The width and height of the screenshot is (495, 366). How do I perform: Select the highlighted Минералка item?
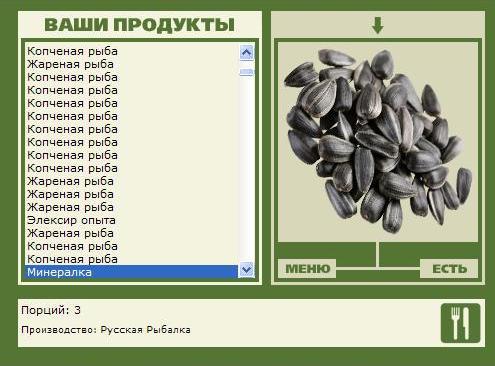click(x=131, y=272)
